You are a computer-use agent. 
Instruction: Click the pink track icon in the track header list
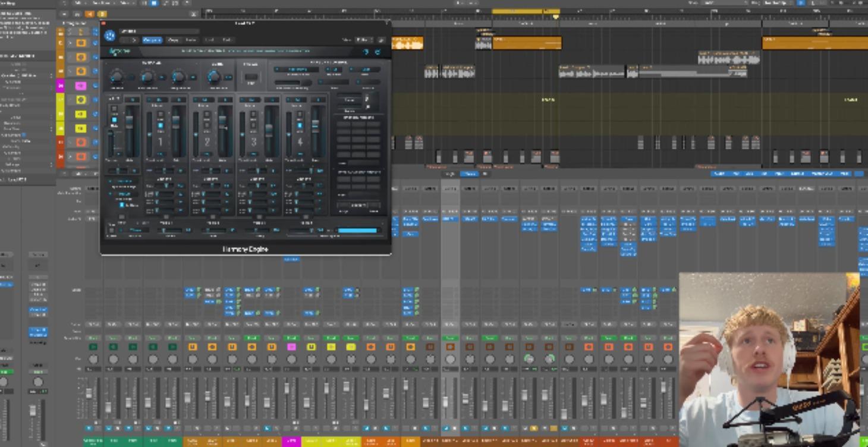[81, 86]
